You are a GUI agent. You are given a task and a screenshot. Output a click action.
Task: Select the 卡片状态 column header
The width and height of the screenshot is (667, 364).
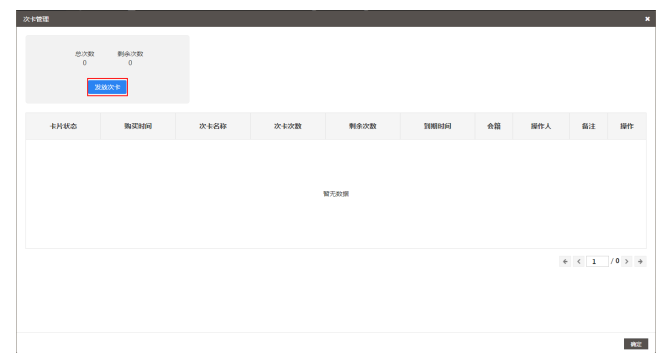(63, 126)
